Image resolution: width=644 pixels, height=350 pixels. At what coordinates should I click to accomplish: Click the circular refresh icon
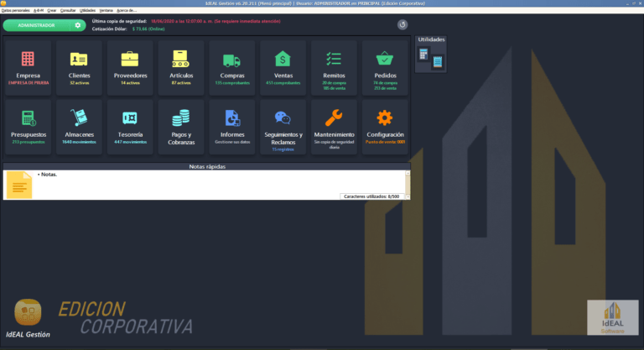click(402, 24)
